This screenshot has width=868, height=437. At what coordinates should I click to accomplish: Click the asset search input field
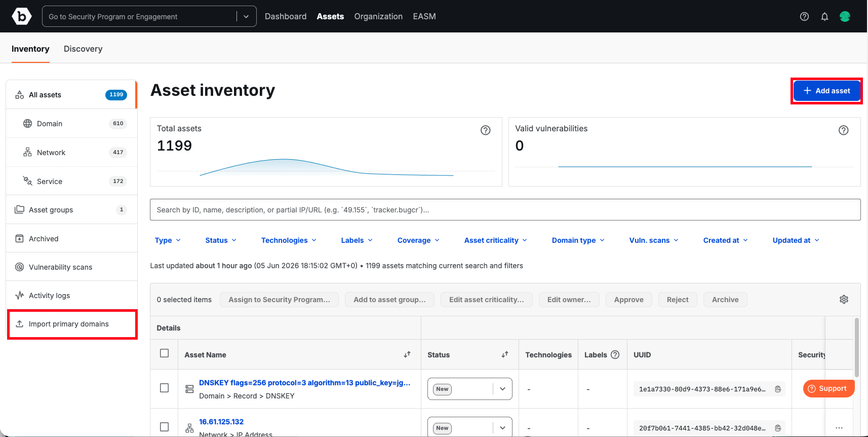point(505,210)
